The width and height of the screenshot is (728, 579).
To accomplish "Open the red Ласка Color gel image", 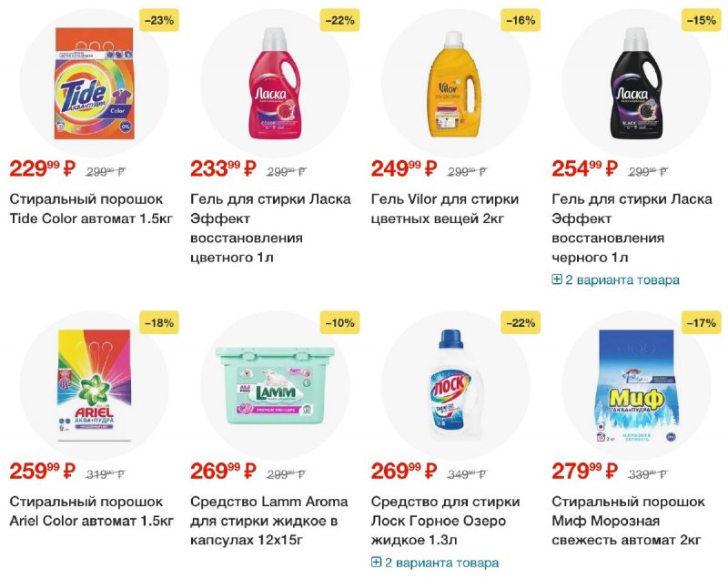I will (275, 84).
